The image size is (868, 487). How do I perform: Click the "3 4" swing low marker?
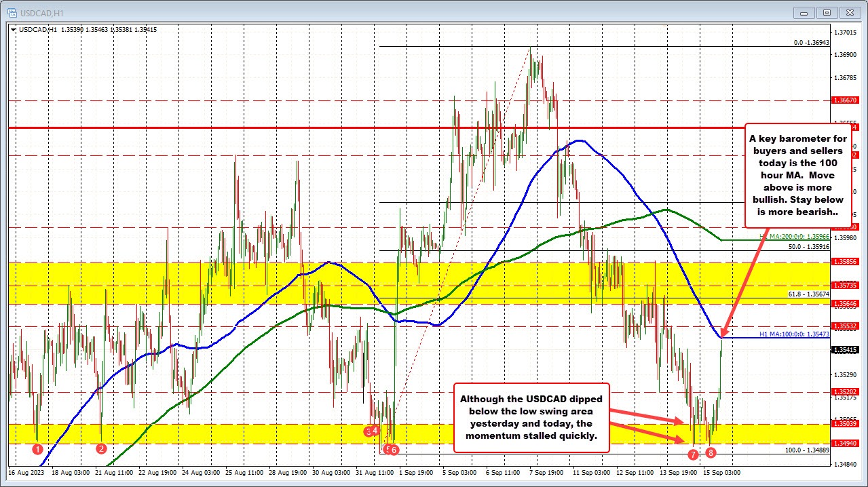[x=371, y=430]
